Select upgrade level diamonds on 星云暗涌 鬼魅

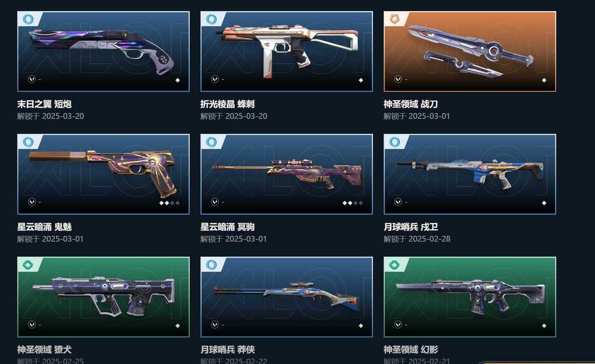point(169,203)
